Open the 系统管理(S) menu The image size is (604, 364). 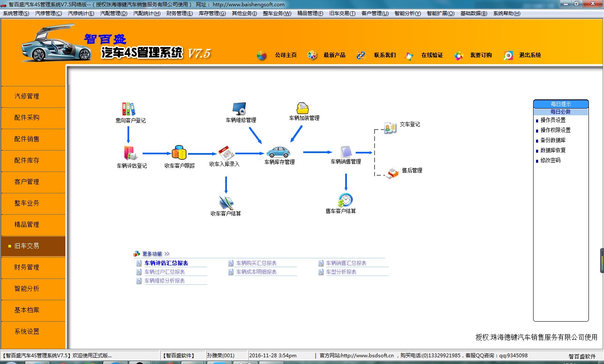(16, 13)
